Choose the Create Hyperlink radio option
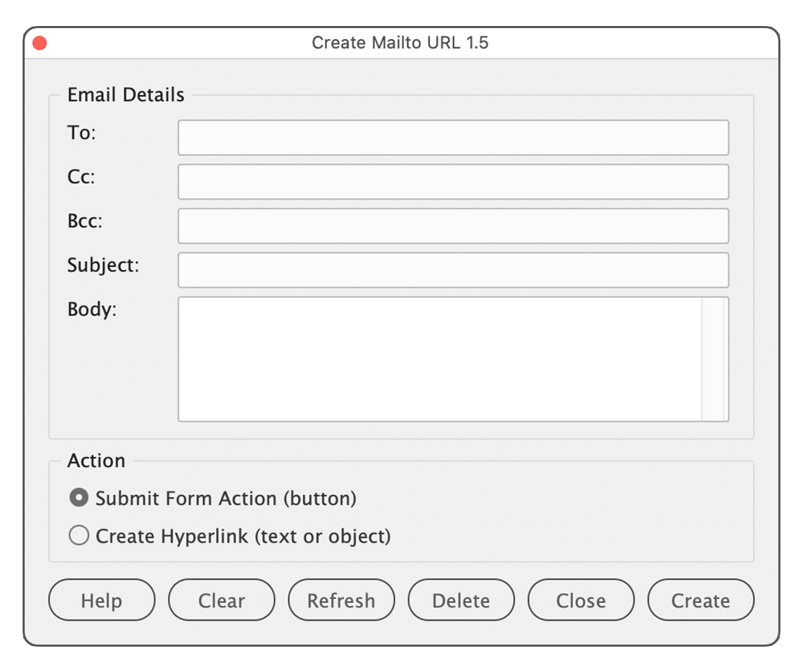This screenshot has width=803, height=672. 79,536
